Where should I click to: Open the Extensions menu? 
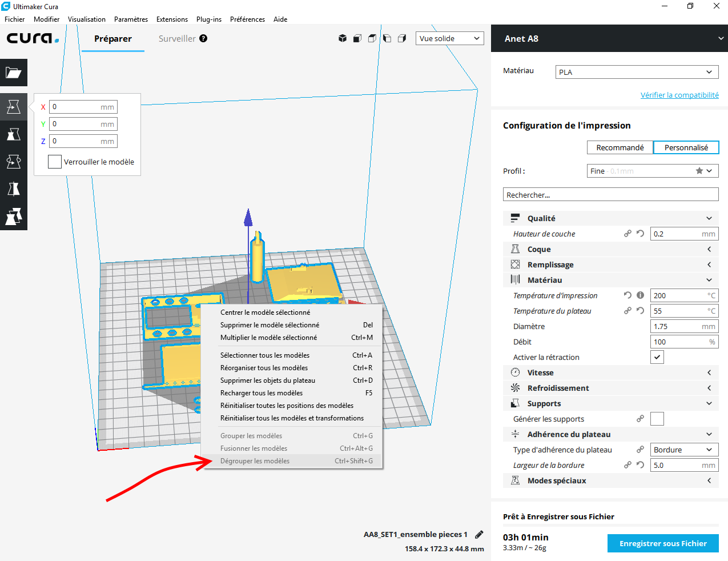(x=172, y=19)
